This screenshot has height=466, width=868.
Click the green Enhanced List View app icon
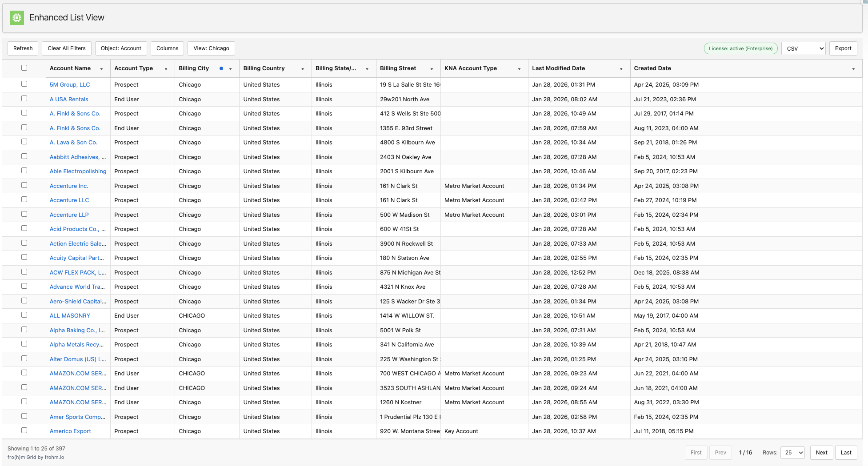(x=17, y=18)
